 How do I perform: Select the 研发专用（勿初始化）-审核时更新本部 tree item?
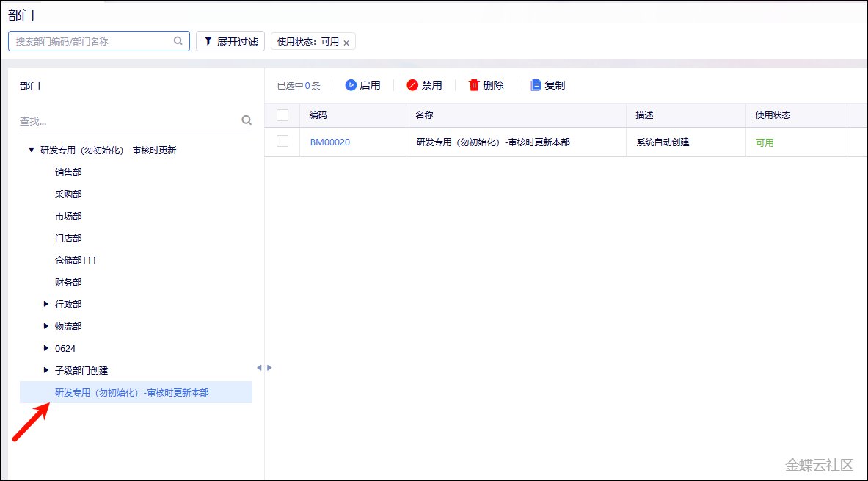[136, 392]
